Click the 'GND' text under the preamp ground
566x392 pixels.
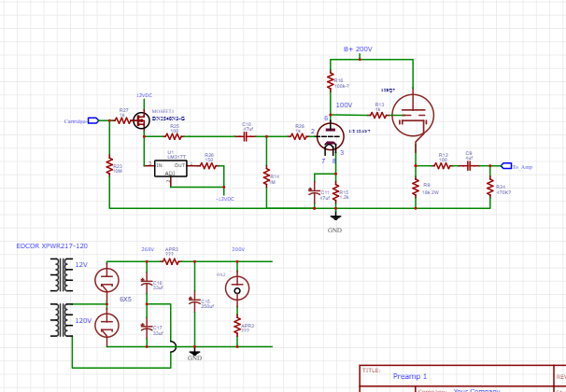334,231
